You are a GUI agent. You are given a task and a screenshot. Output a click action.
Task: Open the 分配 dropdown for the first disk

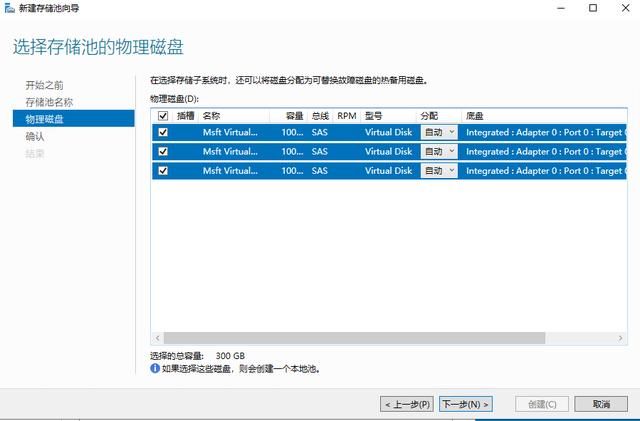[x=439, y=132]
